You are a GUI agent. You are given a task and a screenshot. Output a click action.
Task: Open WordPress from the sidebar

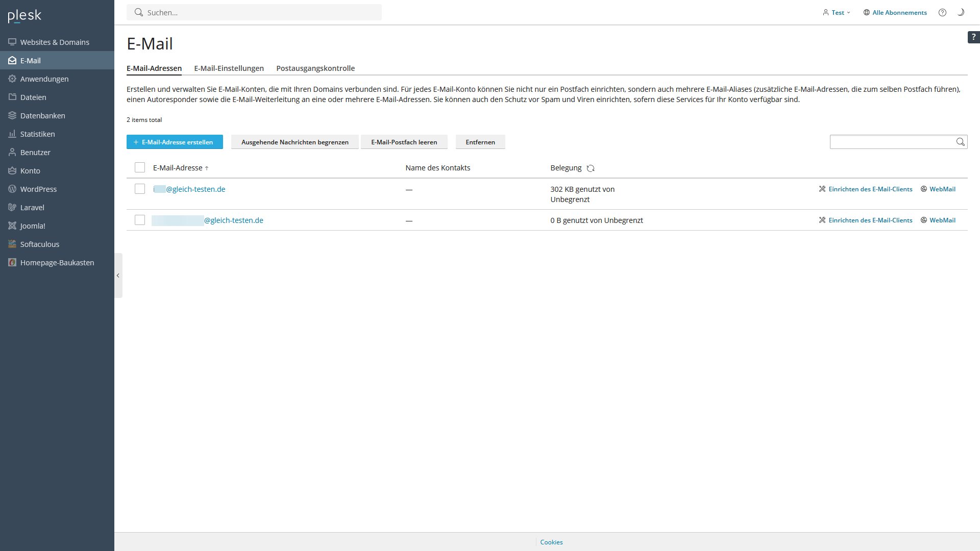38,189
